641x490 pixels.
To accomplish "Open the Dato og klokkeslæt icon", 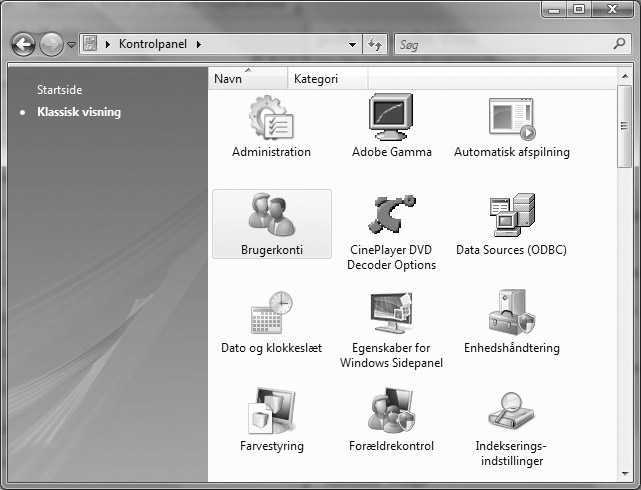I will pos(271,313).
